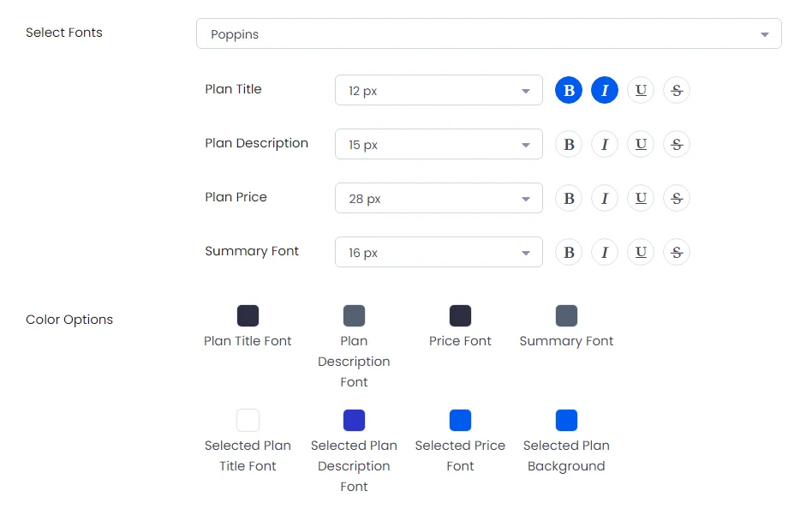Toggle bold for Plan Title

[569, 90]
